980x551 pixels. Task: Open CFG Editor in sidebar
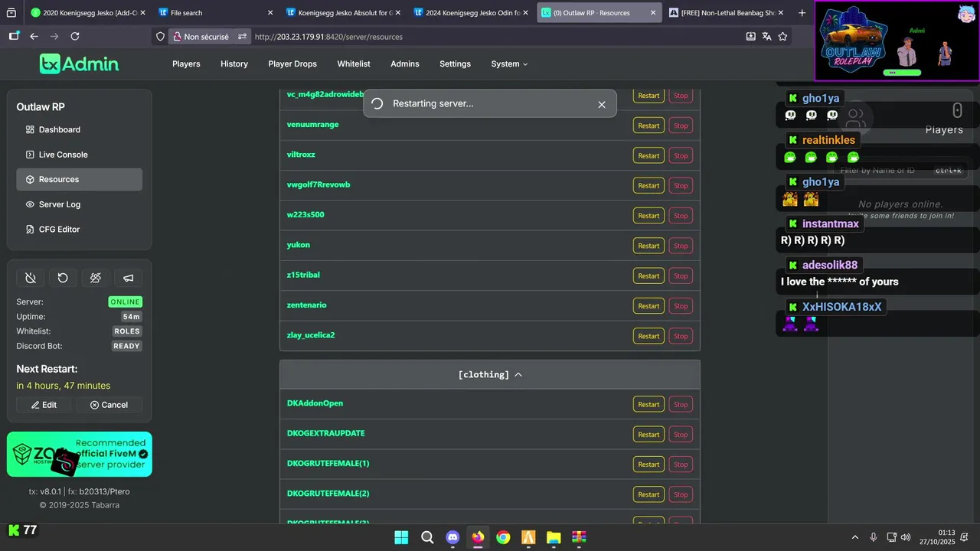point(80,229)
